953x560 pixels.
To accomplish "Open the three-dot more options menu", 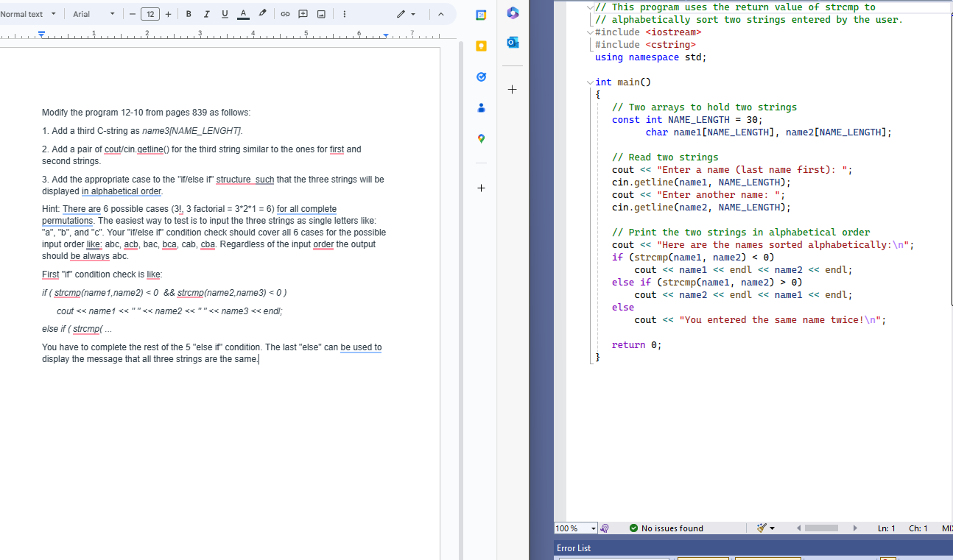I will point(345,15).
